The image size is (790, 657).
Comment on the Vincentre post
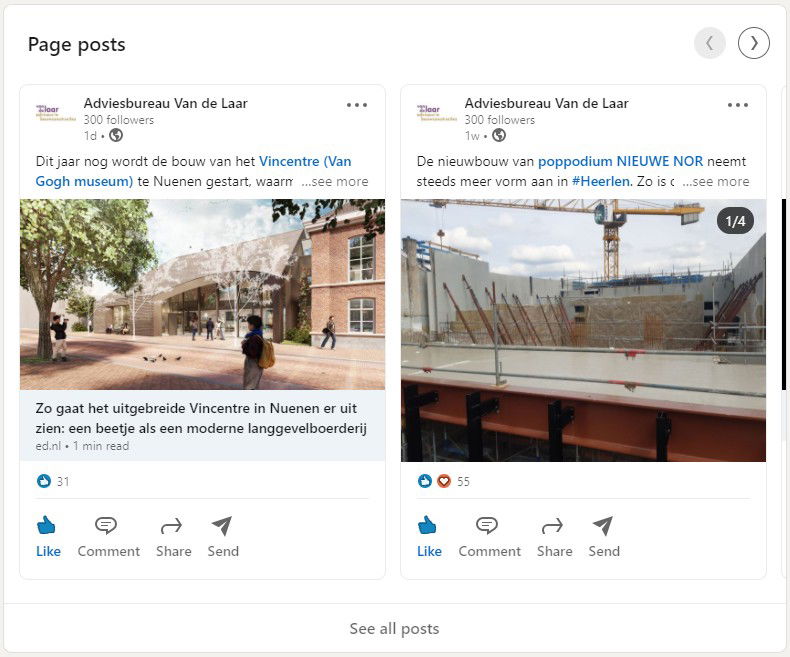click(x=108, y=537)
